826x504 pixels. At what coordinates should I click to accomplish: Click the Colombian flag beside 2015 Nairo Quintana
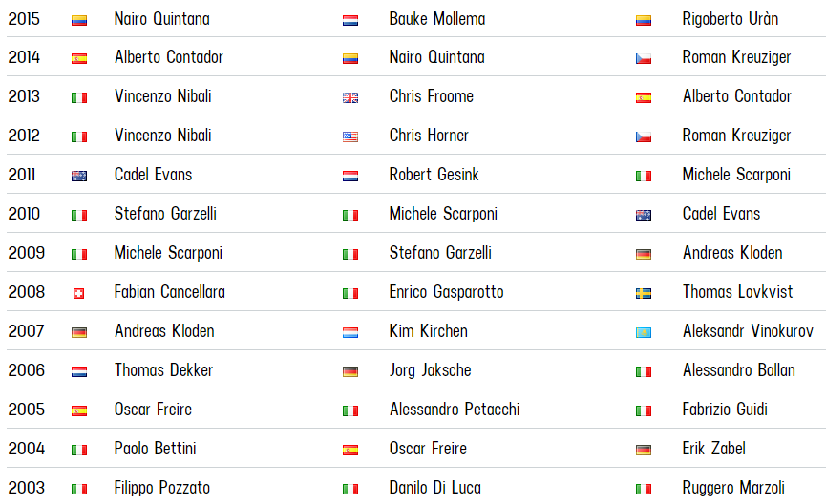[x=79, y=21]
